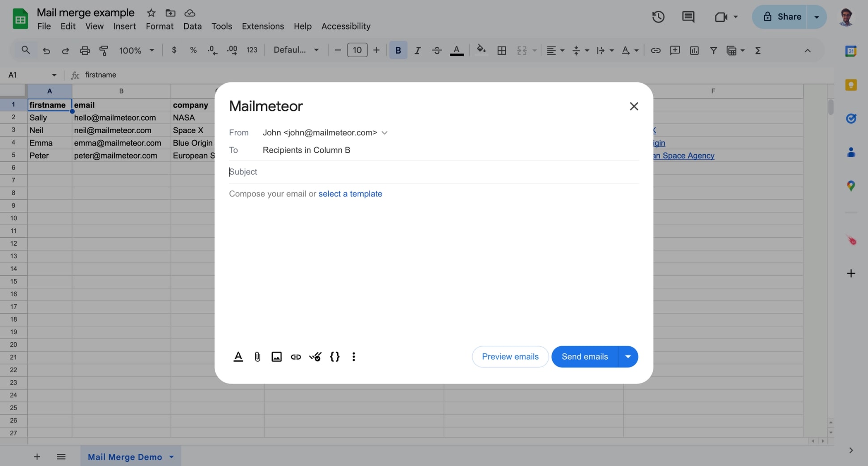The image size is (868, 466).
Task: Open version history clock icon
Action: click(x=658, y=17)
